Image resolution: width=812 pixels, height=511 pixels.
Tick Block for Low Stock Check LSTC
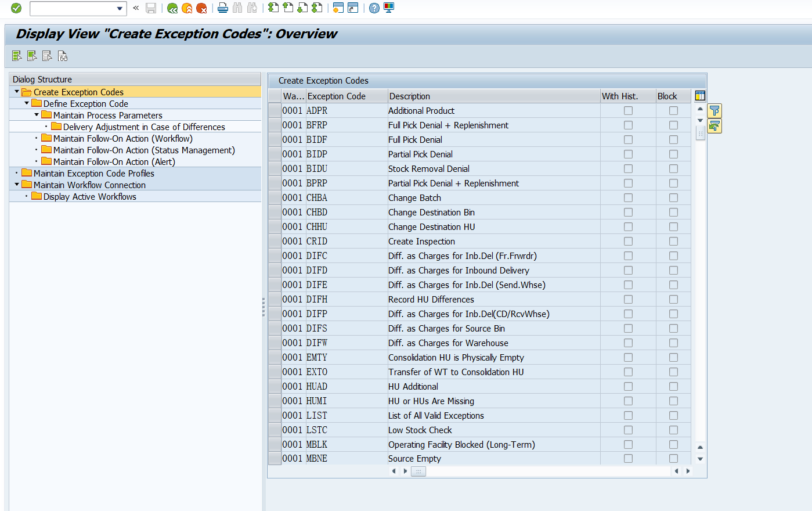(x=673, y=430)
